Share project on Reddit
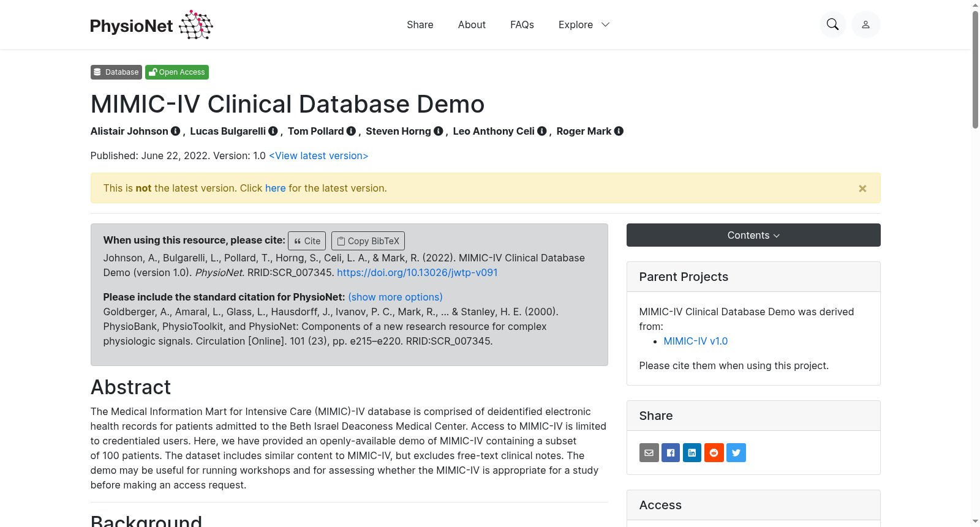The width and height of the screenshot is (980, 527). click(x=714, y=453)
